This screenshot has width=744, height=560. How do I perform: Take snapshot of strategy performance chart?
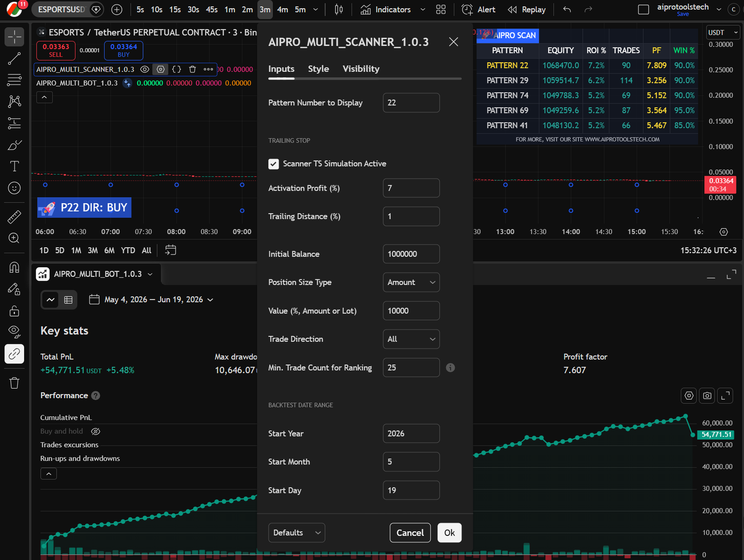[707, 395]
